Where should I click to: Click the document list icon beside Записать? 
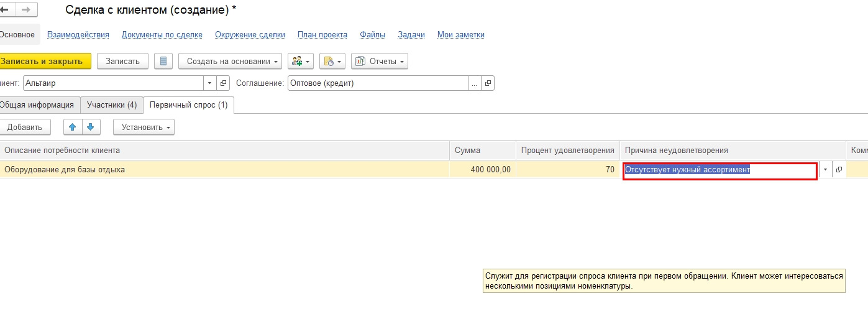tap(163, 61)
